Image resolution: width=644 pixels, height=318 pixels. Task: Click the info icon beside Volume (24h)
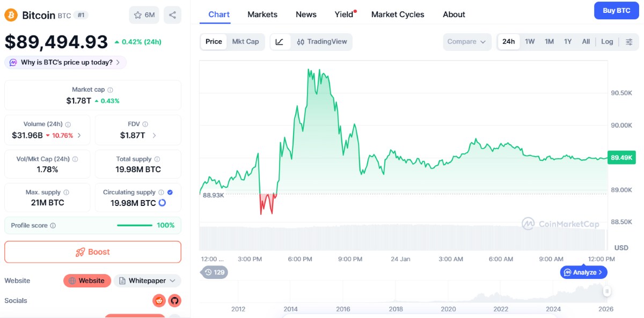(x=68, y=124)
